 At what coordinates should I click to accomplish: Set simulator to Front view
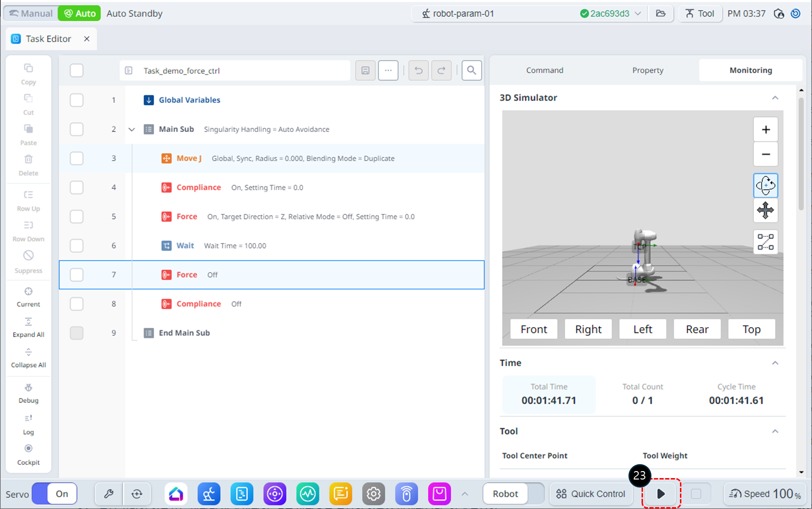click(x=533, y=329)
